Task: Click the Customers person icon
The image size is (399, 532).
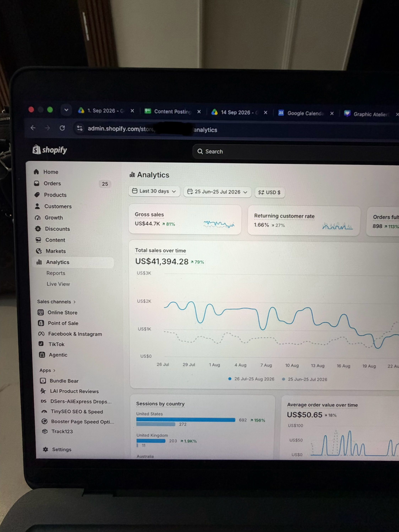Action: click(37, 206)
